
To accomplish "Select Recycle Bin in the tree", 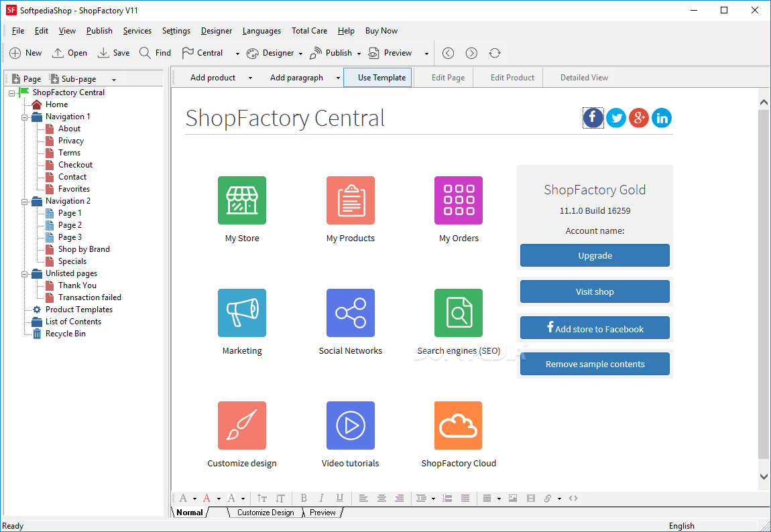I will pyautogui.click(x=66, y=334).
